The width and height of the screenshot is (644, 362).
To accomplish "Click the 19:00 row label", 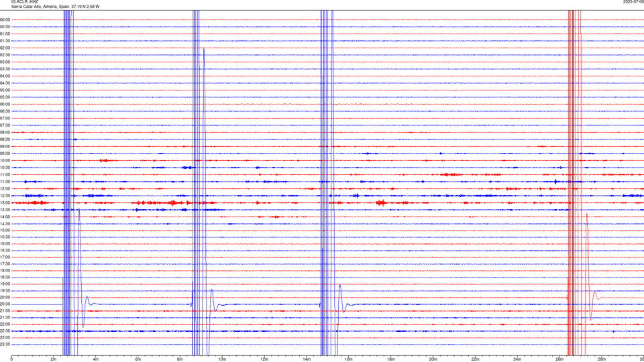I will click(x=5, y=284).
